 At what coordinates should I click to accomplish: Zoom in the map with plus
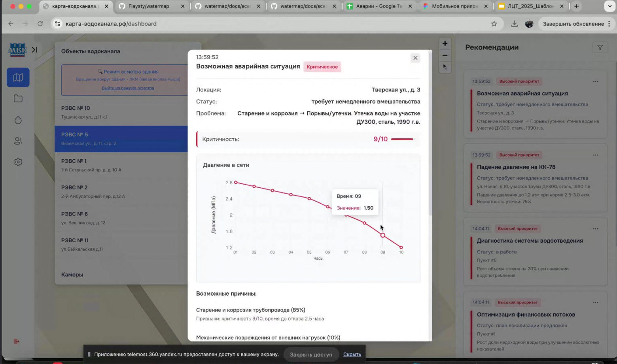pos(445,43)
